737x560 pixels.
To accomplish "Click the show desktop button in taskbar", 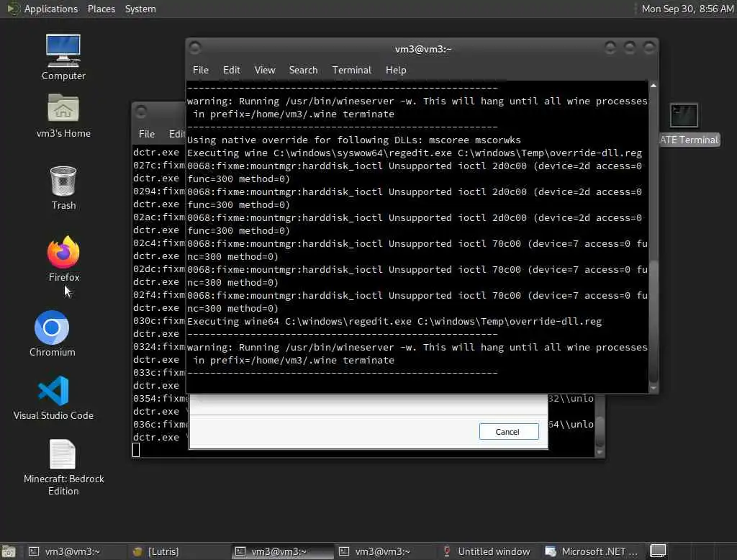I will pyautogui.click(x=9, y=551).
